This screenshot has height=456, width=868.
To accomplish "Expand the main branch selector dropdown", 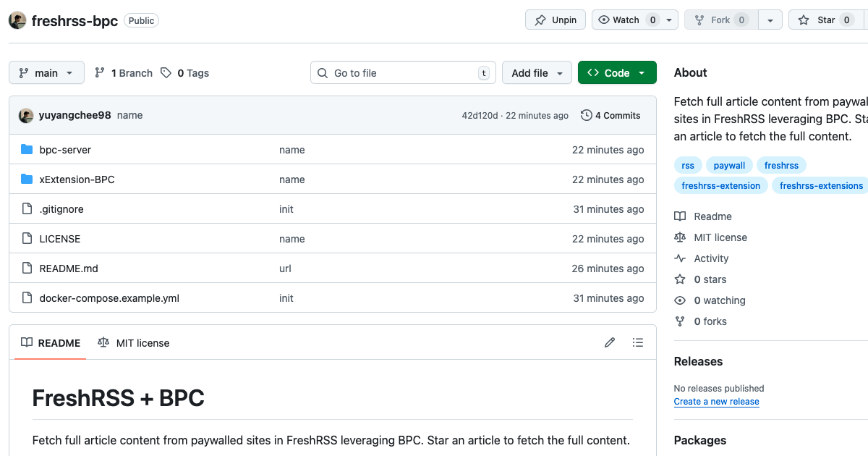I will [46, 72].
